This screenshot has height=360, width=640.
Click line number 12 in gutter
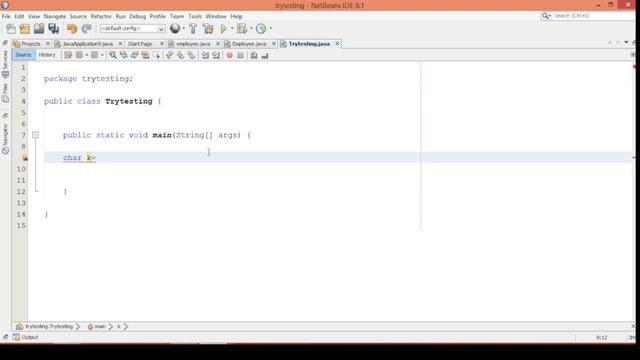tap(21, 191)
